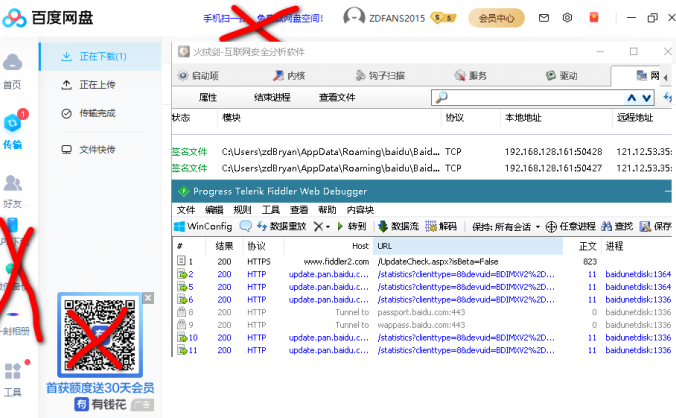Select connection row with port 50428
This screenshot has height=418, width=676.
(x=422, y=152)
